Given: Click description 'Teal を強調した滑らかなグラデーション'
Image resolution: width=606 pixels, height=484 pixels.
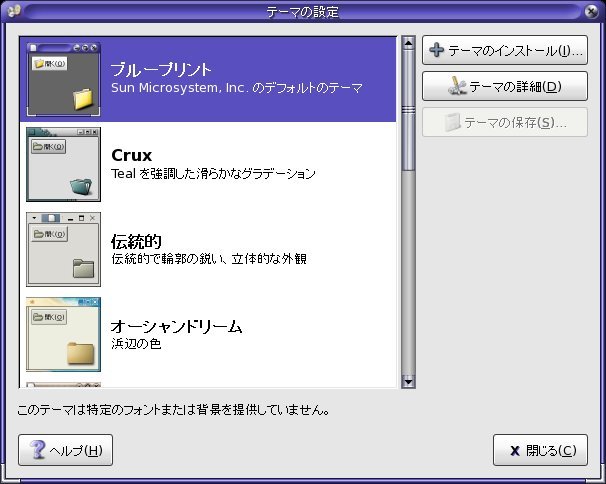Looking at the screenshot, I should coord(213,174).
